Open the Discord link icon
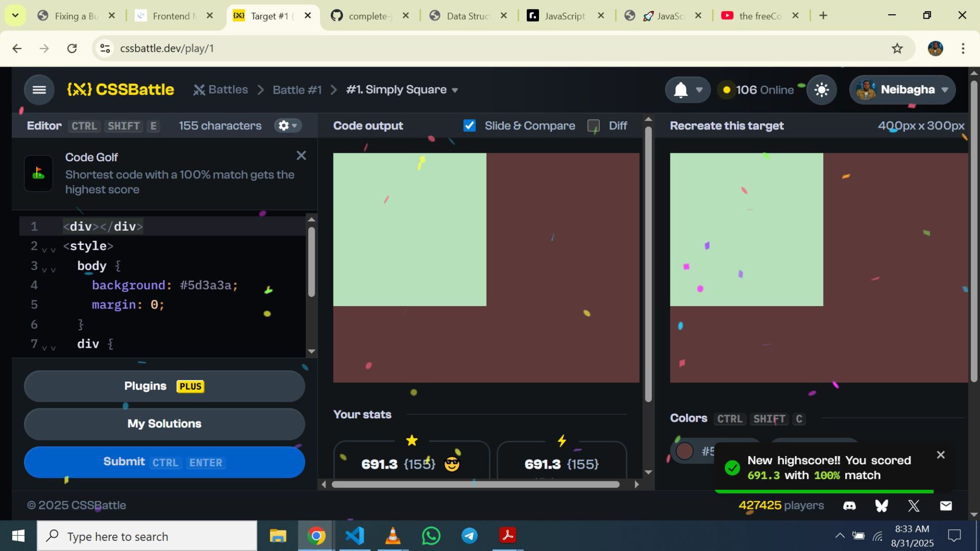 (x=849, y=505)
